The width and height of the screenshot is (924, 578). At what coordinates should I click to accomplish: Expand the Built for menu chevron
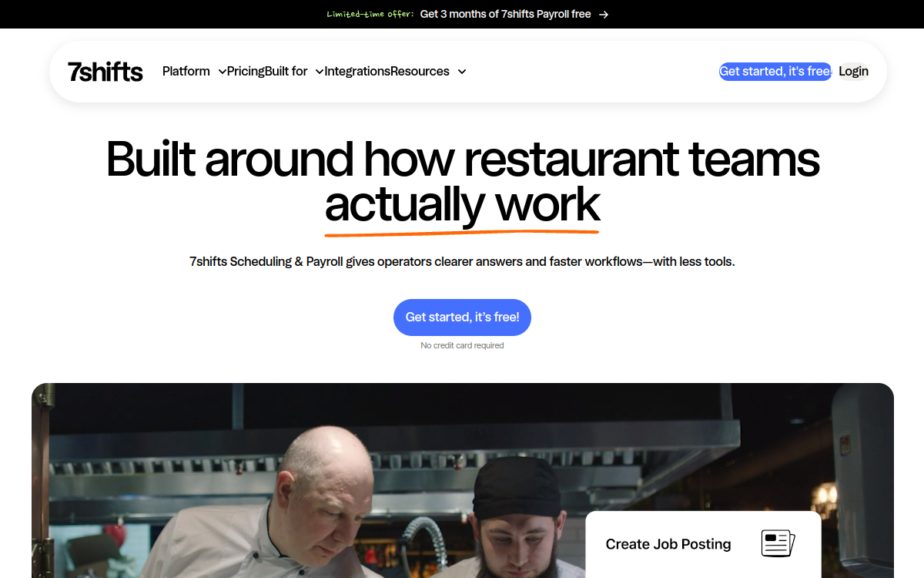[320, 72]
